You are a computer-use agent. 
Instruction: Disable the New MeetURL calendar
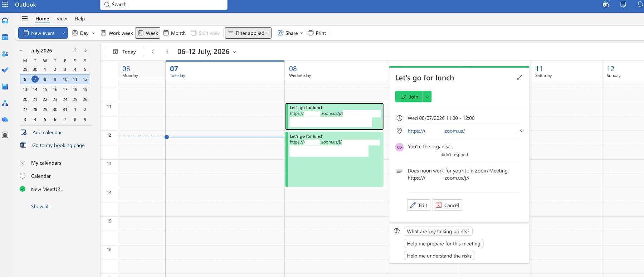pos(23,189)
